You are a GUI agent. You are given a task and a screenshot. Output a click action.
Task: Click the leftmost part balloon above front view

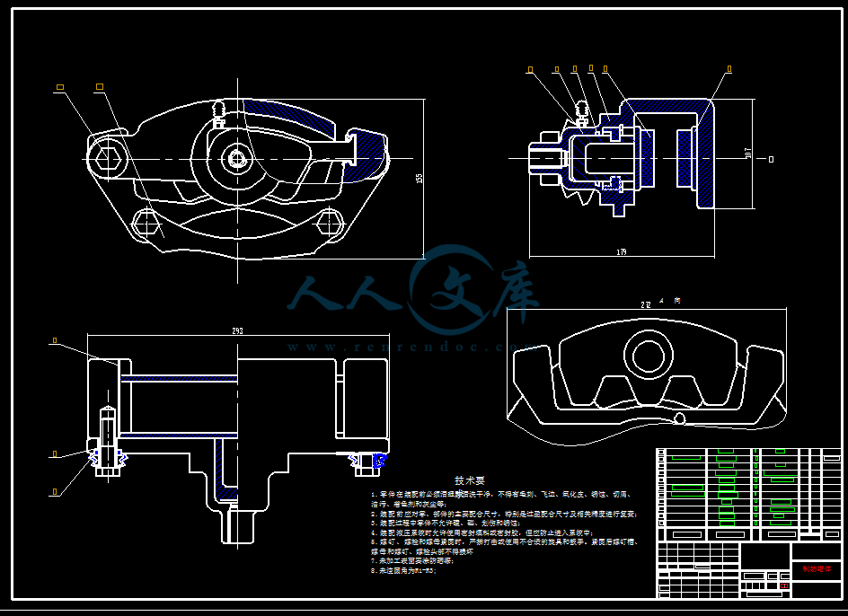point(60,87)
